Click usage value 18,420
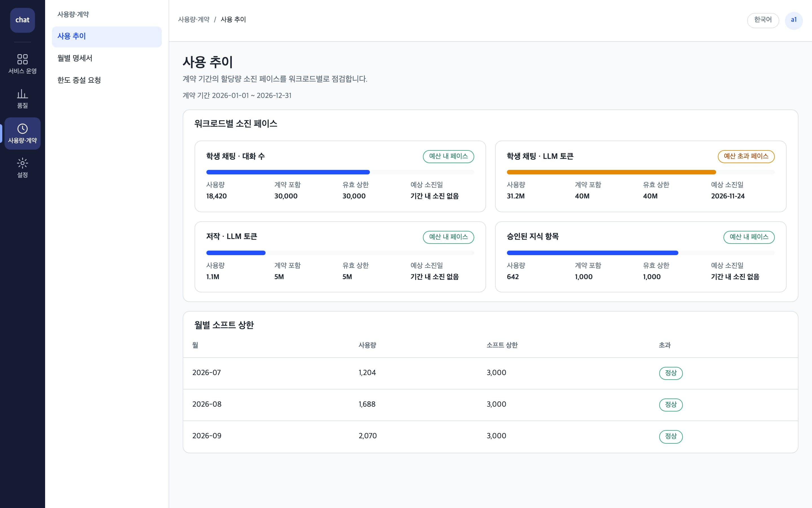812x508 pixels. pos(217,196)
